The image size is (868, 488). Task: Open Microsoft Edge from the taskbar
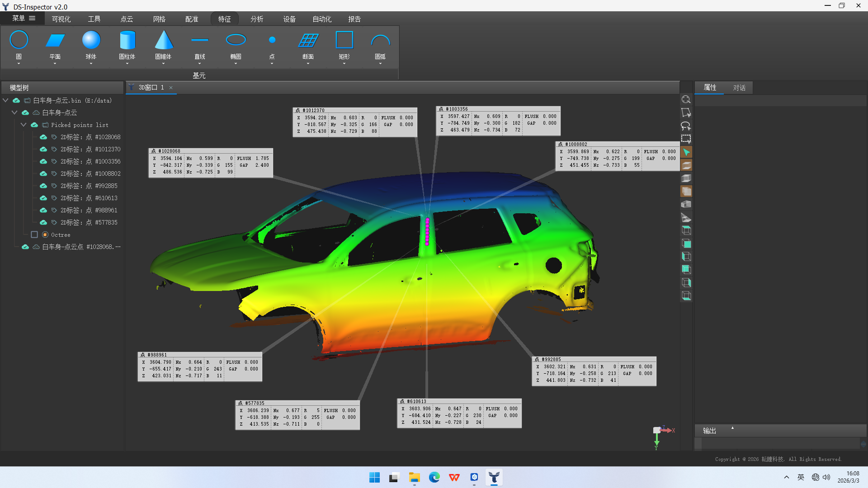click(434, 477)
